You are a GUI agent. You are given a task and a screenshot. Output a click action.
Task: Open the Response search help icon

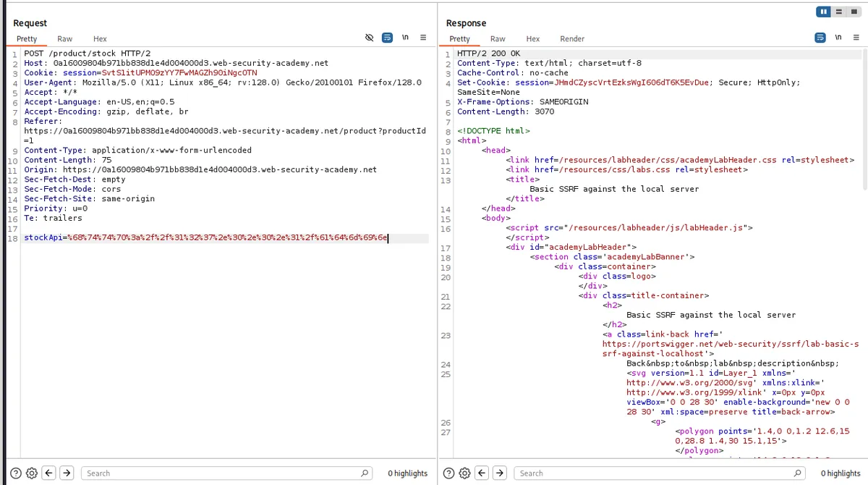(448, 473)
